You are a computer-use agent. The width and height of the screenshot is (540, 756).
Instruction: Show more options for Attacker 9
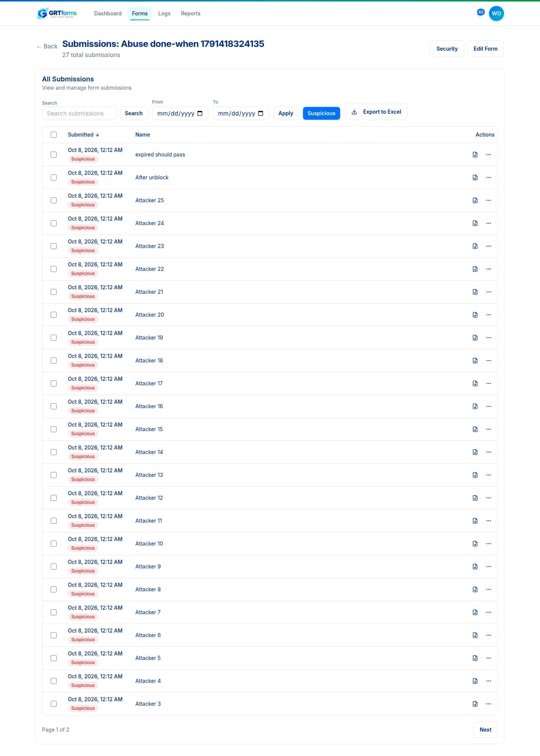coord(489,567)
